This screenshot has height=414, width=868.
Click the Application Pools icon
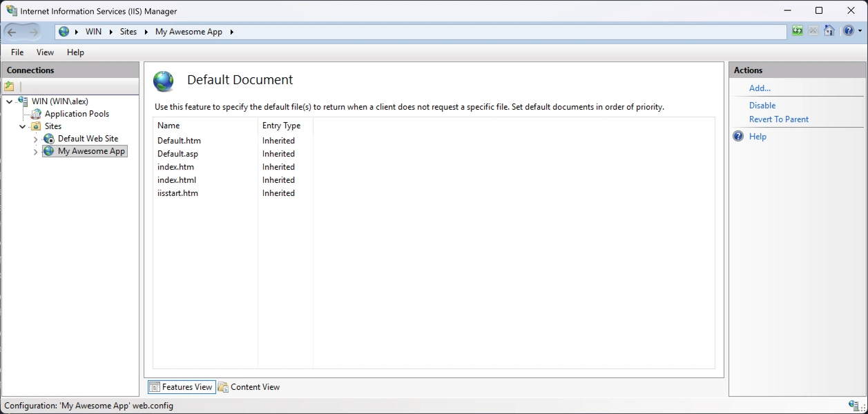tap(36, 114)
